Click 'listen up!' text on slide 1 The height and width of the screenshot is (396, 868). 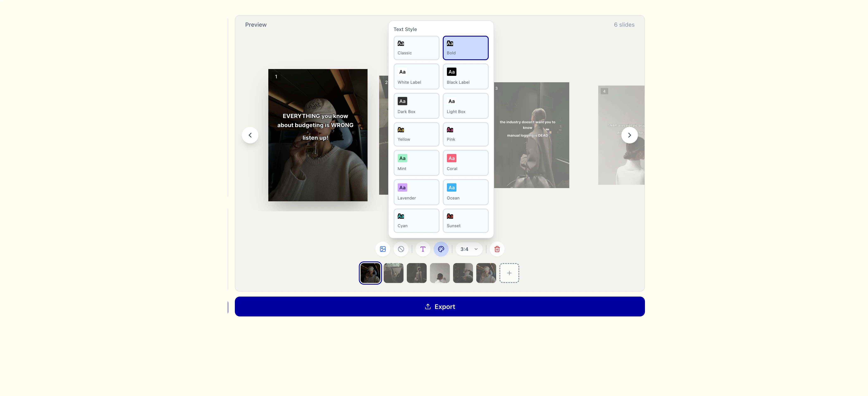pos(315,138)
